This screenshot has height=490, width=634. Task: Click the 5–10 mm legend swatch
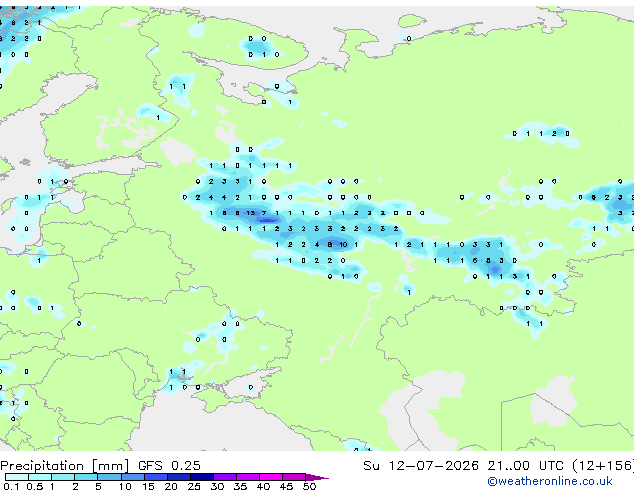click(109, 477)
